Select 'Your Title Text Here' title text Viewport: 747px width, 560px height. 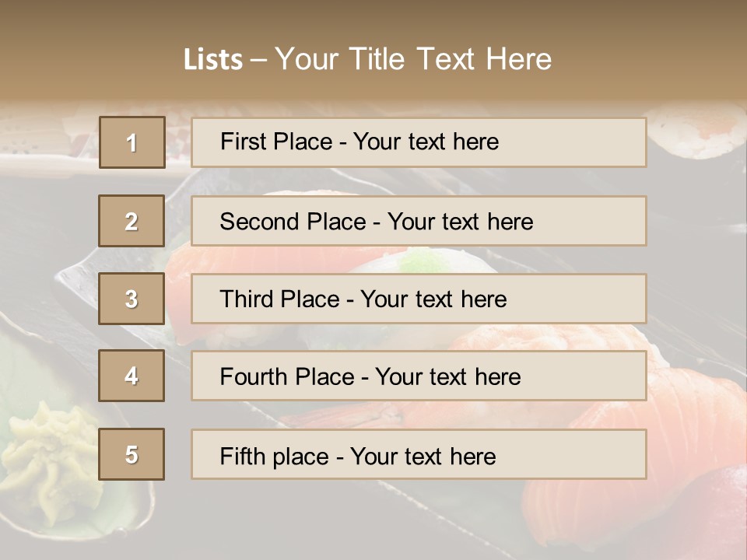(x=413, y=59)
